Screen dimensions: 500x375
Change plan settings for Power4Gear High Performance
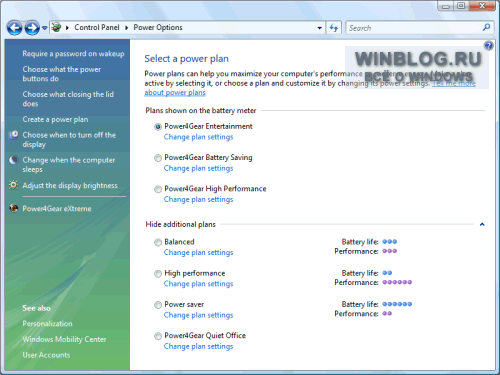pos(198,199)
